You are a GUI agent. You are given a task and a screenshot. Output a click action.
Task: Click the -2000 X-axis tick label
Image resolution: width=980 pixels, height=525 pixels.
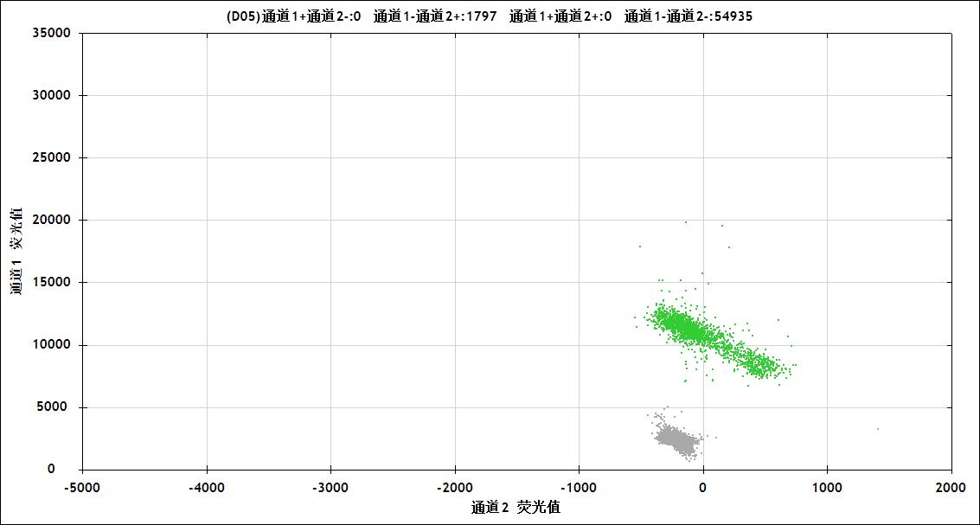(x=455, y=488)
